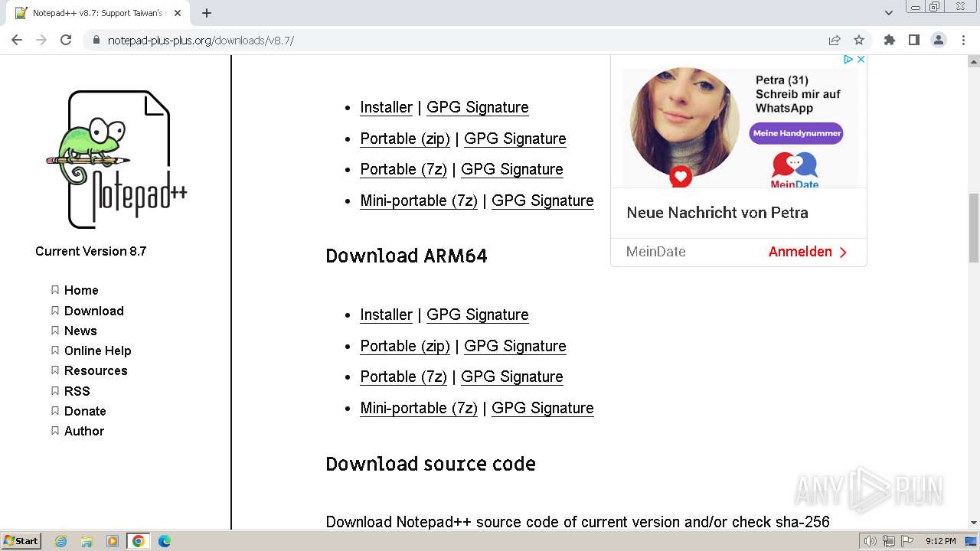Close the ad with X icon
The image size is (980, 551).
pos(861,59)
